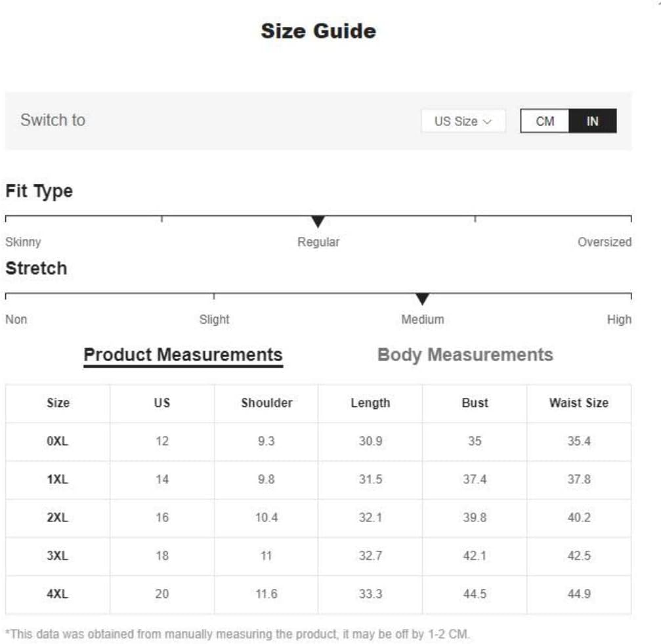Select the 4XL size row
Screen dimensions: 661x644
click(318, 594)
